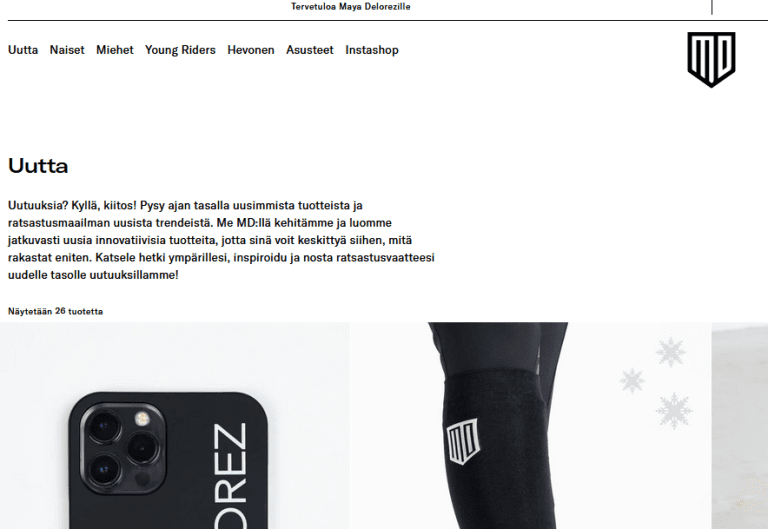The image size is (768, 529).
Task: Select Young Riders in the navigation
Action: [x=180, y=50]
